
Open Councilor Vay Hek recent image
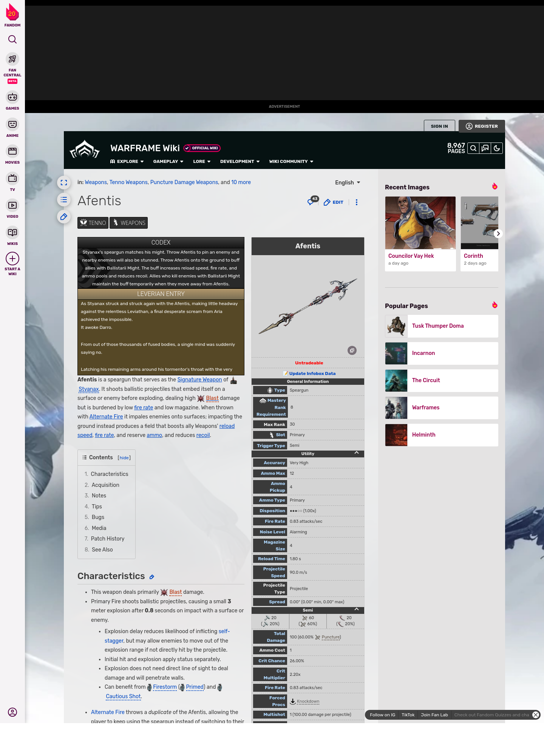point(420,234)
